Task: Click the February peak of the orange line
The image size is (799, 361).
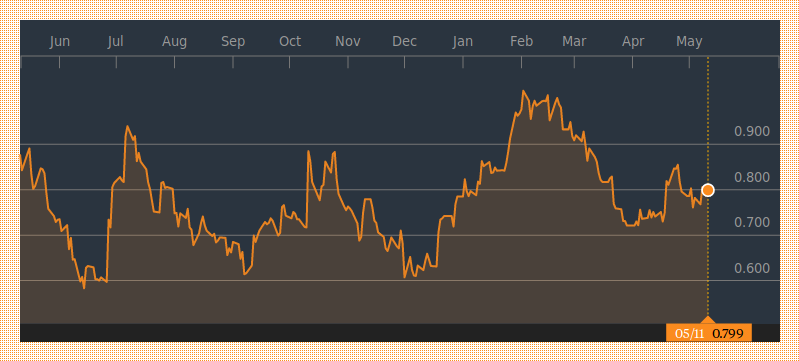Action: pyautogui.click(x=523, y=91)
